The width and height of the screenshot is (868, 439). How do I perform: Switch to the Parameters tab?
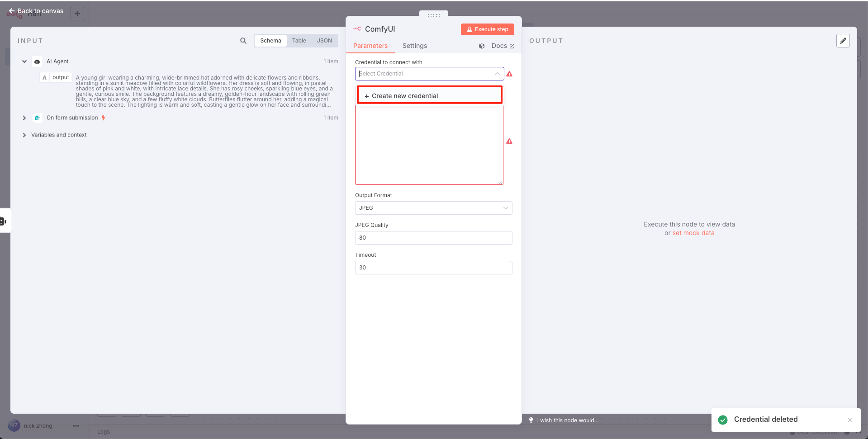click(370, 46)
